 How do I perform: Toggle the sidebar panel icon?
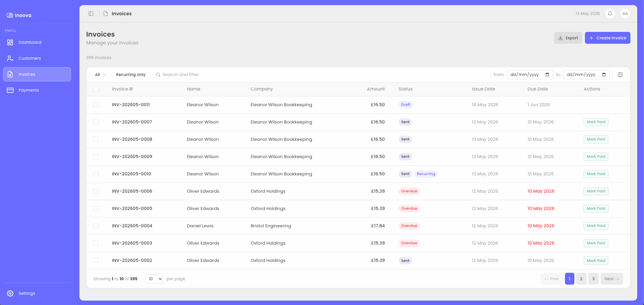pos(91,14)
